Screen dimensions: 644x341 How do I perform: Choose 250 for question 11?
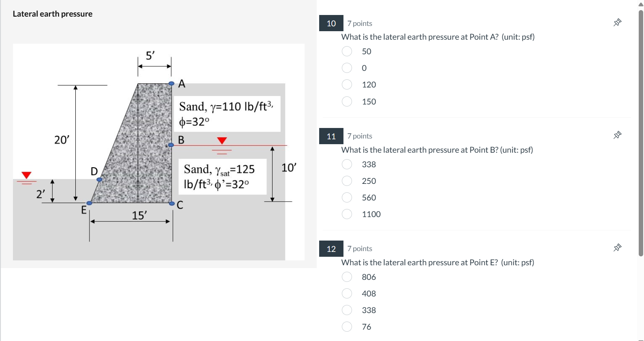coord(347,181)
